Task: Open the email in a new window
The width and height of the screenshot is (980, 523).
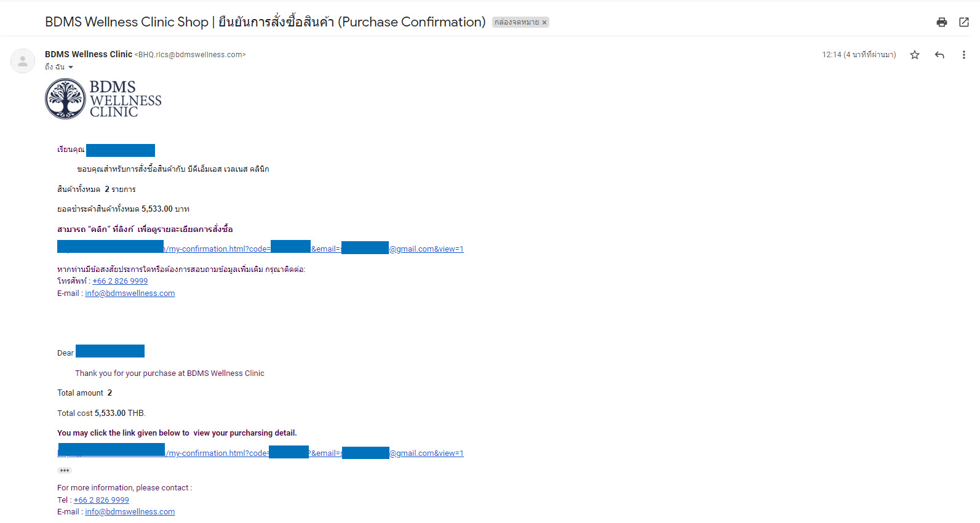Action: [x=963, y=22]
